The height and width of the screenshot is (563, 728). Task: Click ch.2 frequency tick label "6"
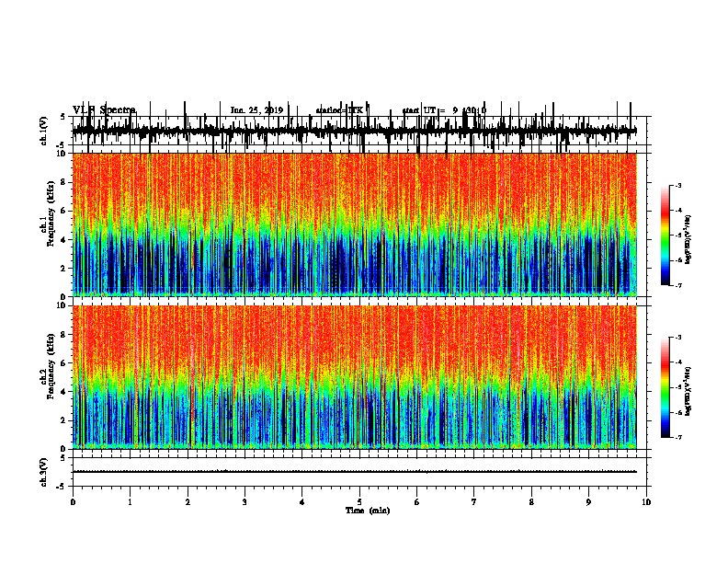pyautogui.click(x=64, y=363)
